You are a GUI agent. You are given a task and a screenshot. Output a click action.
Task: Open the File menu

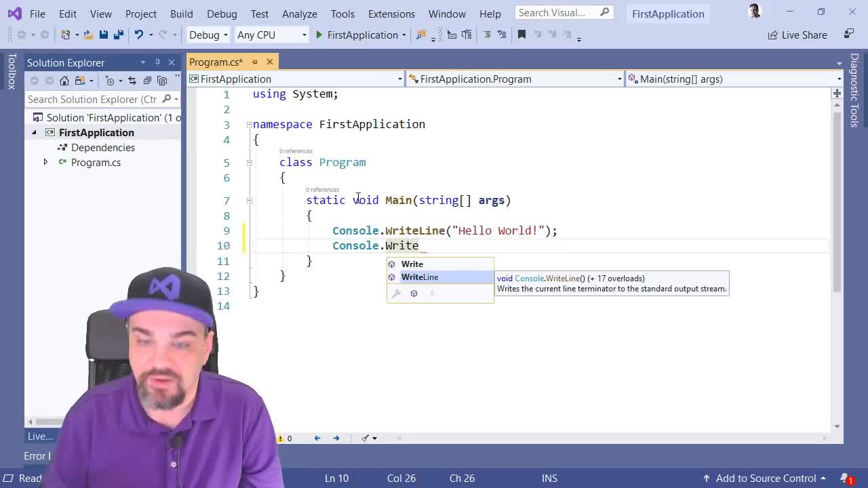(37, 14)
